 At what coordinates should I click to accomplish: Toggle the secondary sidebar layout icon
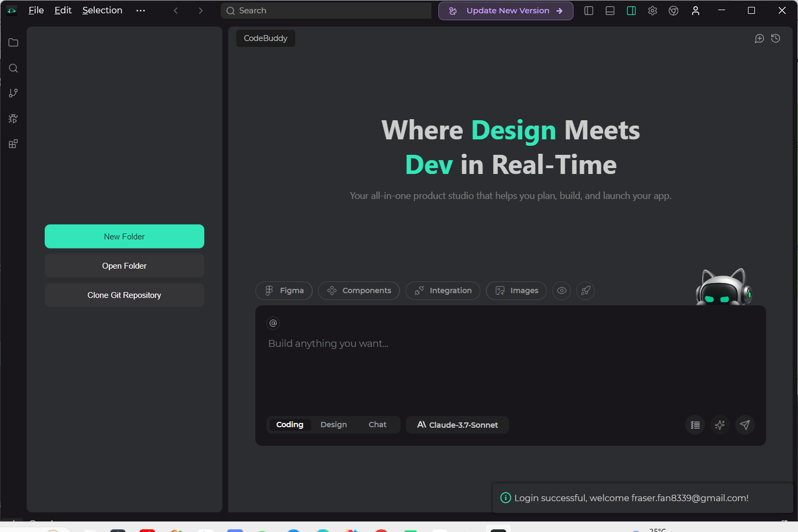(631, 11)
